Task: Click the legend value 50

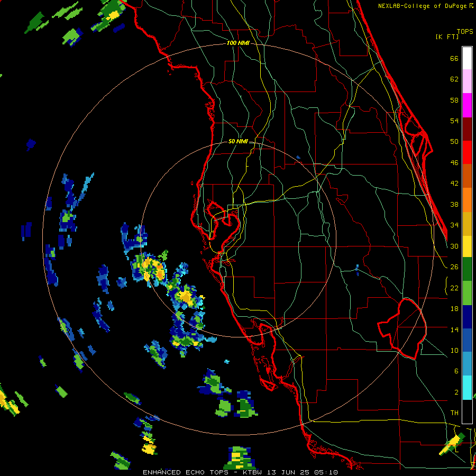Action: coord(454,141)
